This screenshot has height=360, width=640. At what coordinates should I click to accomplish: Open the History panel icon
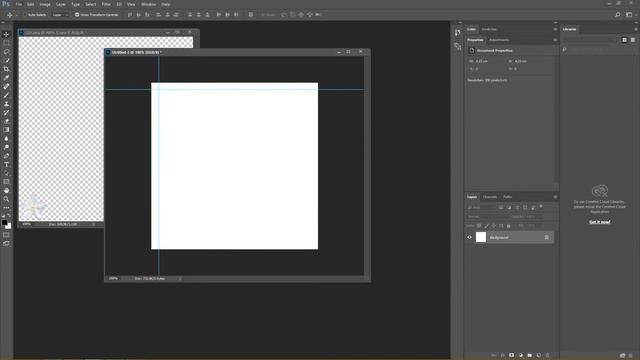pyautogui.click(x=458, y=33)
